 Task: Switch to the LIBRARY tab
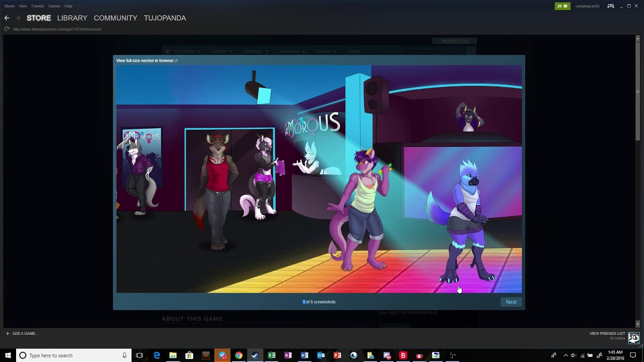click(x=72, y=18)
